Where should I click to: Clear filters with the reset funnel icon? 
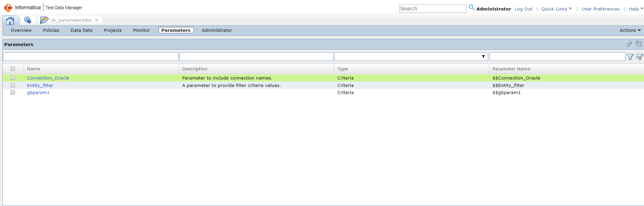point(640,57)
